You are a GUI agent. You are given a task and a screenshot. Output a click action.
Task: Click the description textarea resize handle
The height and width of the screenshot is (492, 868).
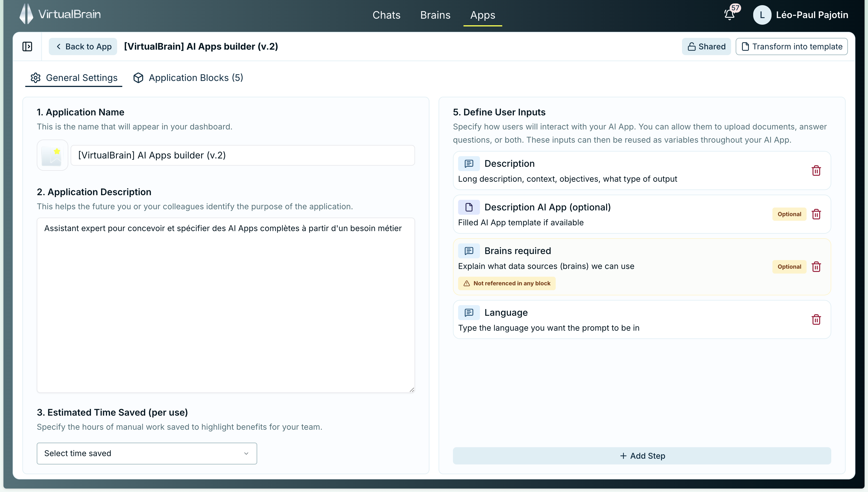(x=412, y=390)
